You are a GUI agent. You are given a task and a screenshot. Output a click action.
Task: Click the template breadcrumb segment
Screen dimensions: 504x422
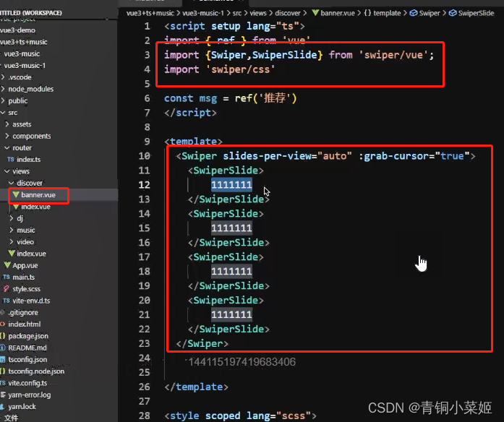(387, 13)
